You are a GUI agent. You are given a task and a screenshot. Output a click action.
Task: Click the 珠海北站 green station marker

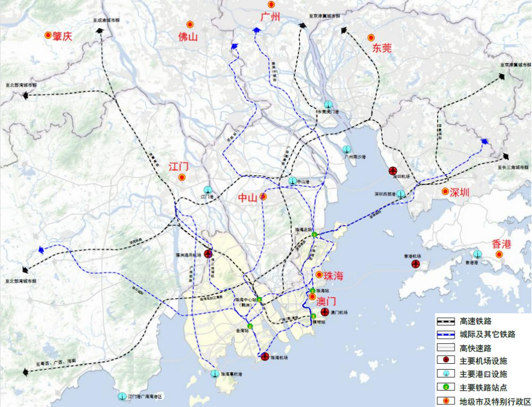314,234
